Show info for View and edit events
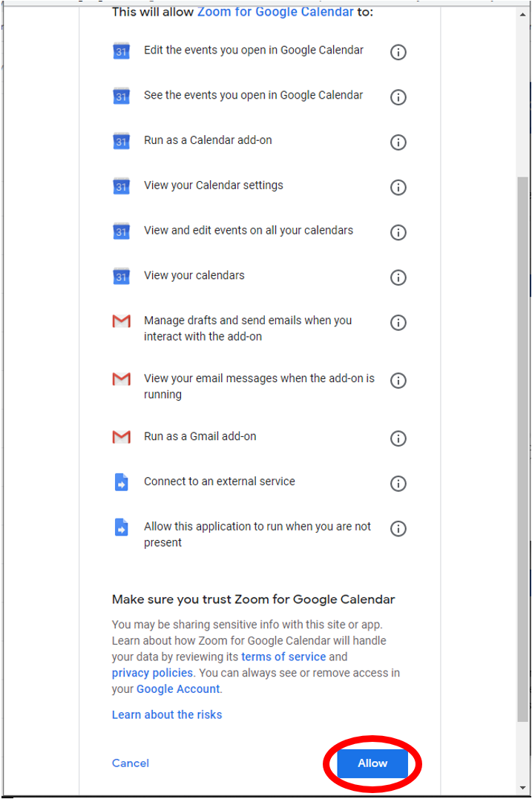Screen dimensions: 532x799 (398, 232)
